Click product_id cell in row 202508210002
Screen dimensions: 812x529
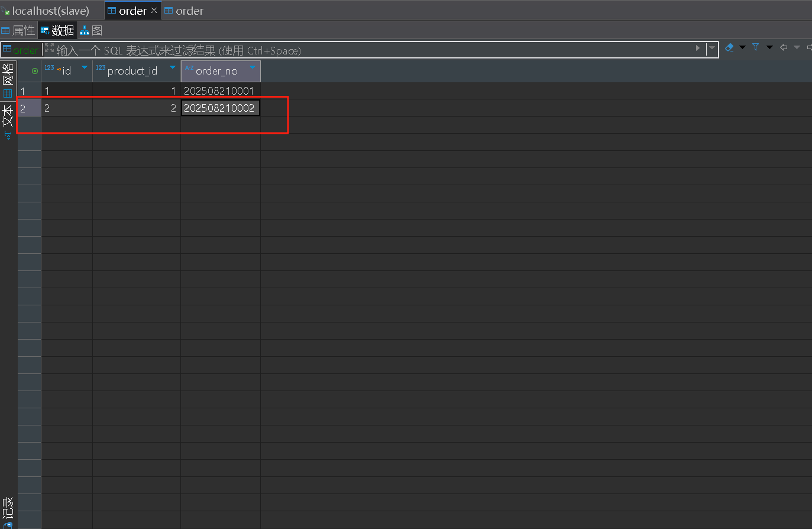pos(137,108)
